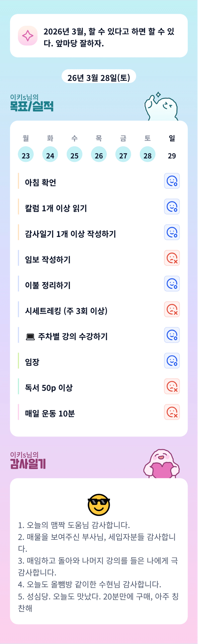
Task: Toggle status for 시세트레킹 (주 3회 이상)
Action: 172,309
